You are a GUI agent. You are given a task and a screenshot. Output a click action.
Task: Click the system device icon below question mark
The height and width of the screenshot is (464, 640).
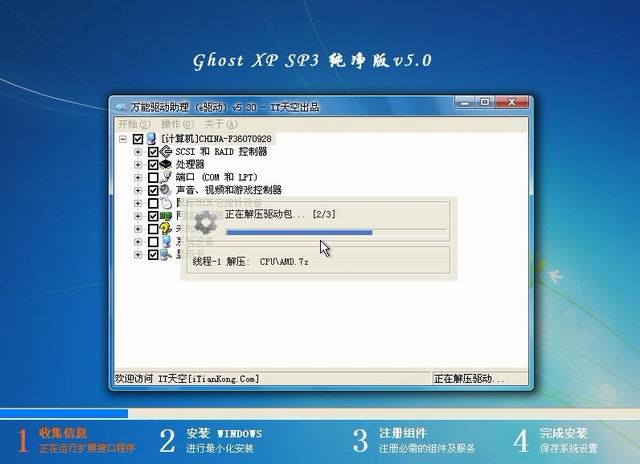[x=166, y=241]
